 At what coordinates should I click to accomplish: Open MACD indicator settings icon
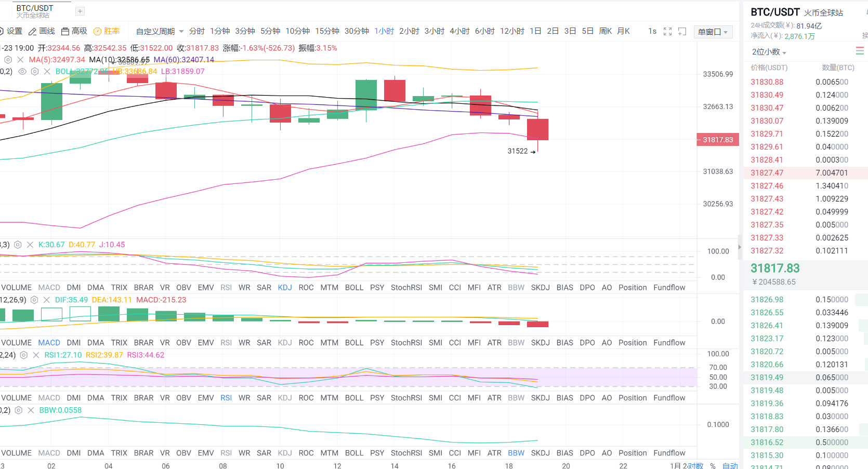(x=34, y=300)
